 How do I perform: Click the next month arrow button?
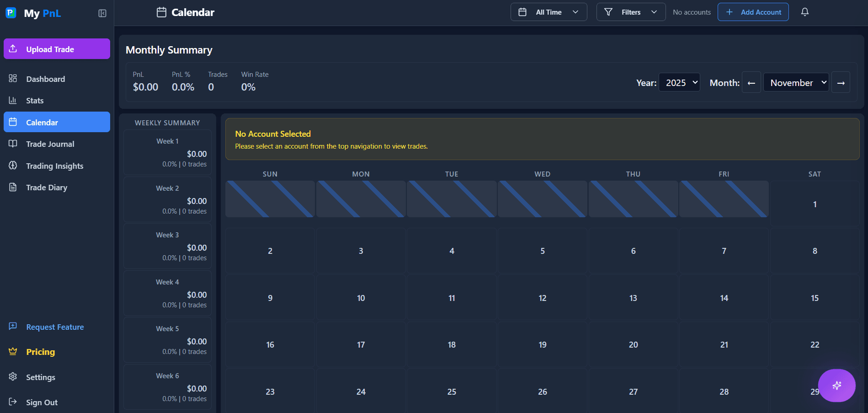[x=841, y=82]
